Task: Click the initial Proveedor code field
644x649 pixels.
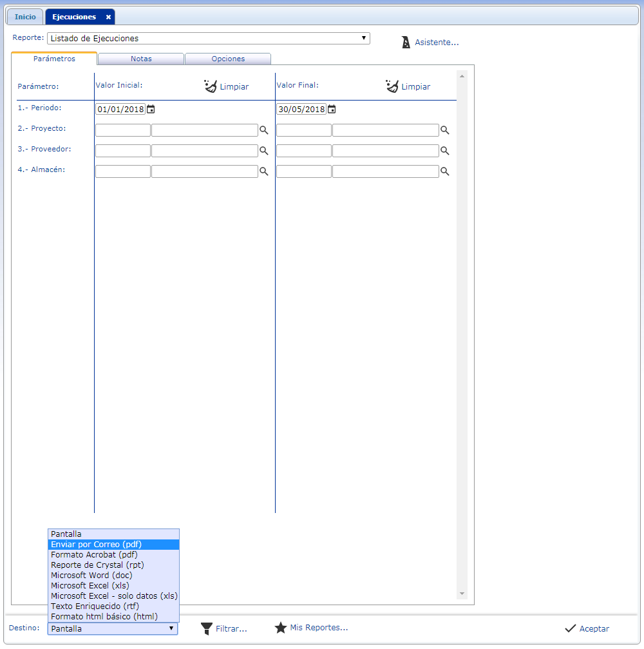Action: click(x=123, y=151)
